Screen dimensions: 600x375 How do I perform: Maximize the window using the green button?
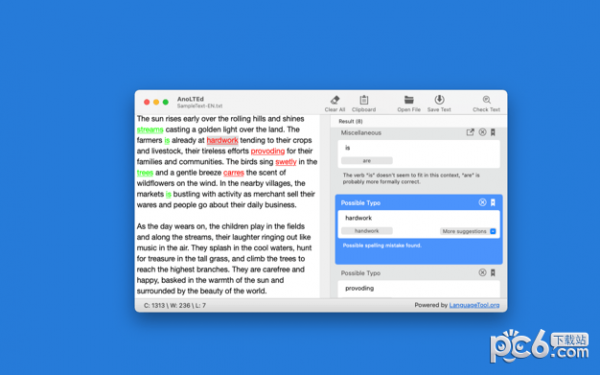(166, 102)
